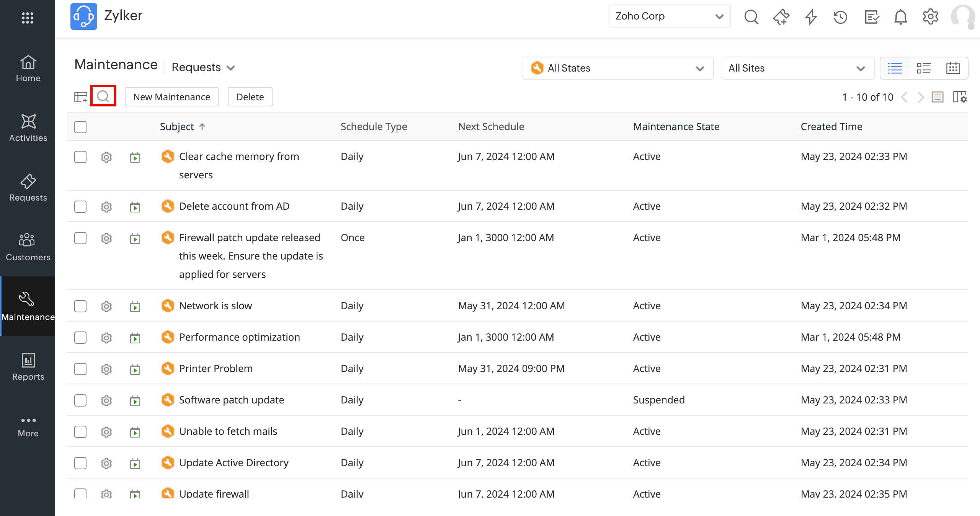Click the run-now icon for Printer Problem
The height and width of the screenshot is (516, 980).
click(135, 369)
